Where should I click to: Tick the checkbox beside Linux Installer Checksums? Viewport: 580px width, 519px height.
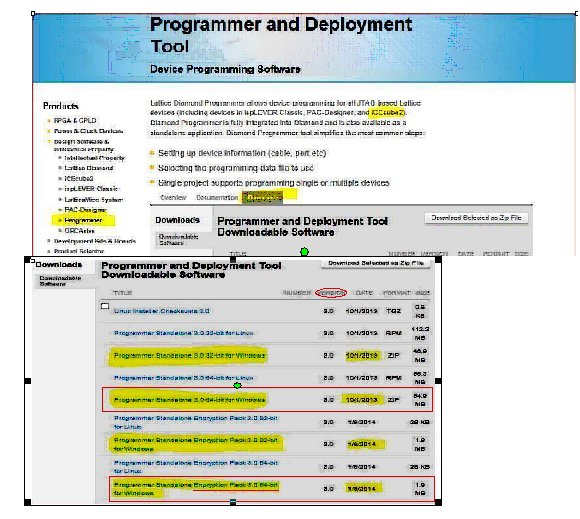point(105,306)
